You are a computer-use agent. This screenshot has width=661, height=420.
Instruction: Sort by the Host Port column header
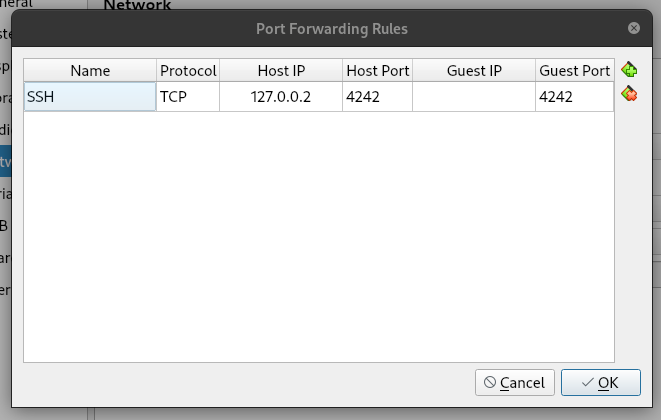coord(377,70)
